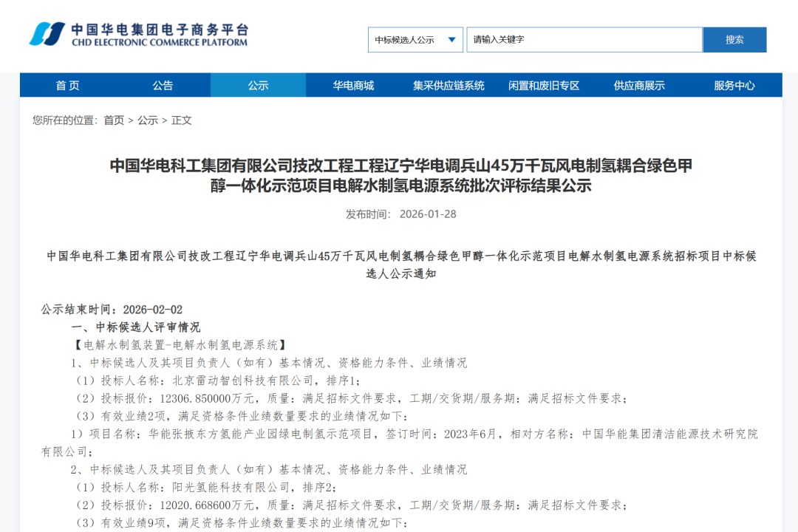Screen dimensions: 798x532
Task: Click inside the keyword search field
Action: tap(584, 39)
